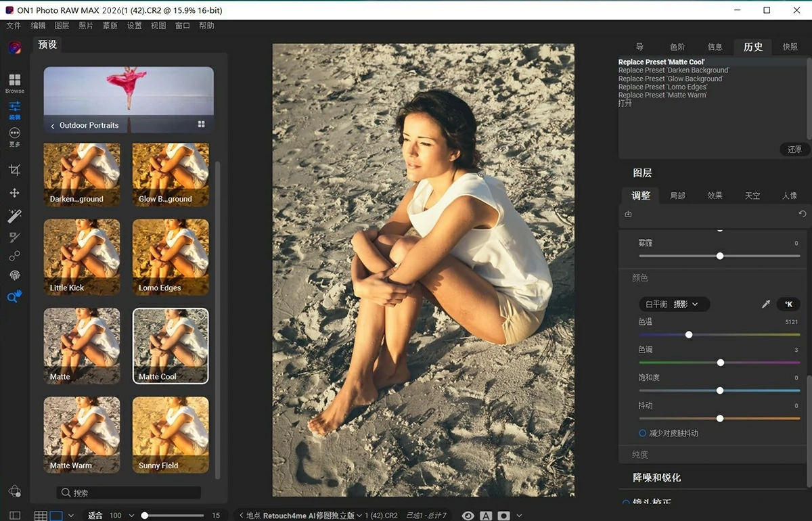The height and width of the screenshot is (521, 812).
Task: Select the Brush/Mask tool below the wand
Action: pyautogui.click(x=14, y=236)
